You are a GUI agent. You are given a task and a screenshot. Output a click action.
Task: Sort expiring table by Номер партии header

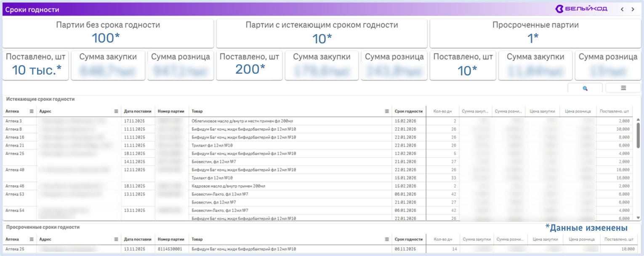(171, 111)
